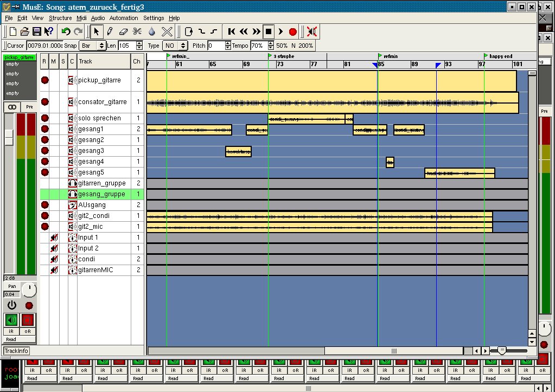Open the Snap dropdown set to Bar
The width and height of the screenshot is (555, 392).
tap(92, 46)
